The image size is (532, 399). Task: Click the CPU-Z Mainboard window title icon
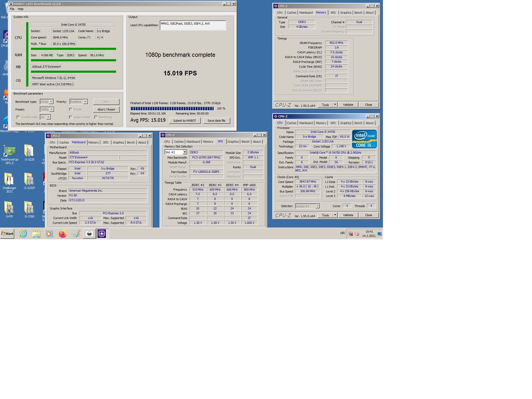coord(48,136)
